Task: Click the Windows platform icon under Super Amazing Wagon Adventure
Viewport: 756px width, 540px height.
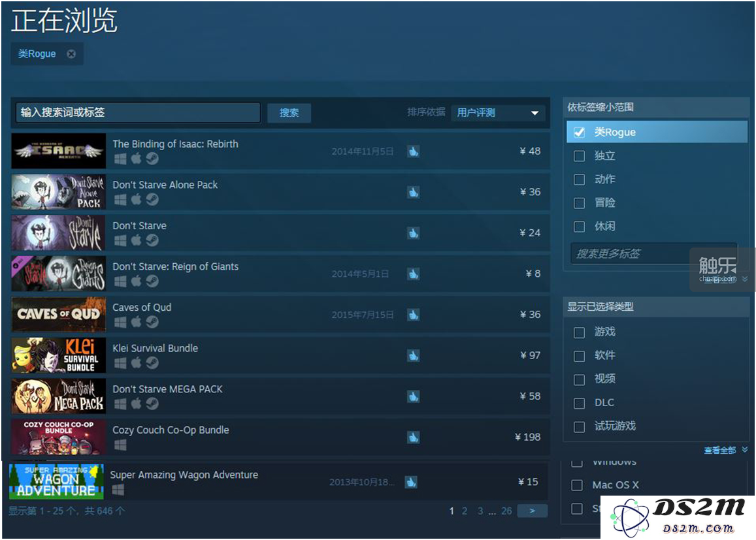Action: point(118,490)
